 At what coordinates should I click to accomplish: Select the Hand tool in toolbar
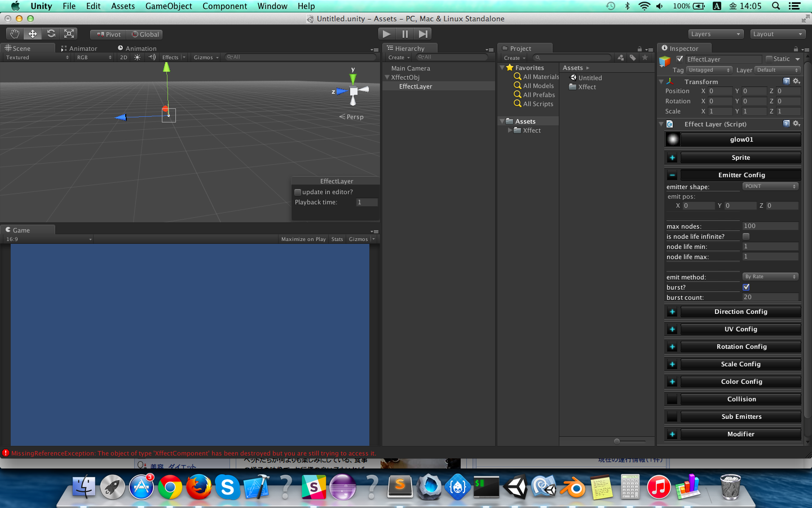pos(15,34)
